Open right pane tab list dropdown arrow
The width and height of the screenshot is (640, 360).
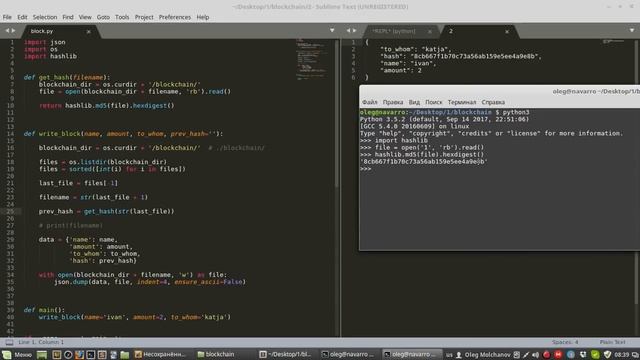click(632, 31)
